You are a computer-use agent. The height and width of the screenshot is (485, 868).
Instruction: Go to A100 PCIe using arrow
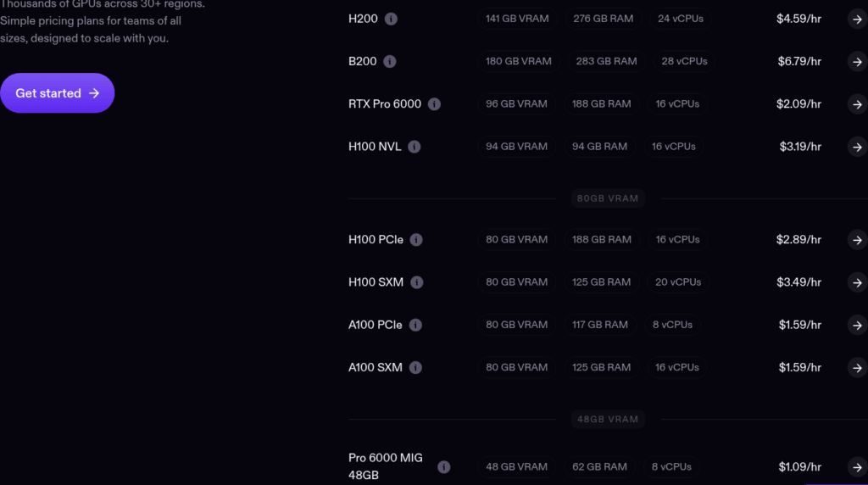point(858,325)
